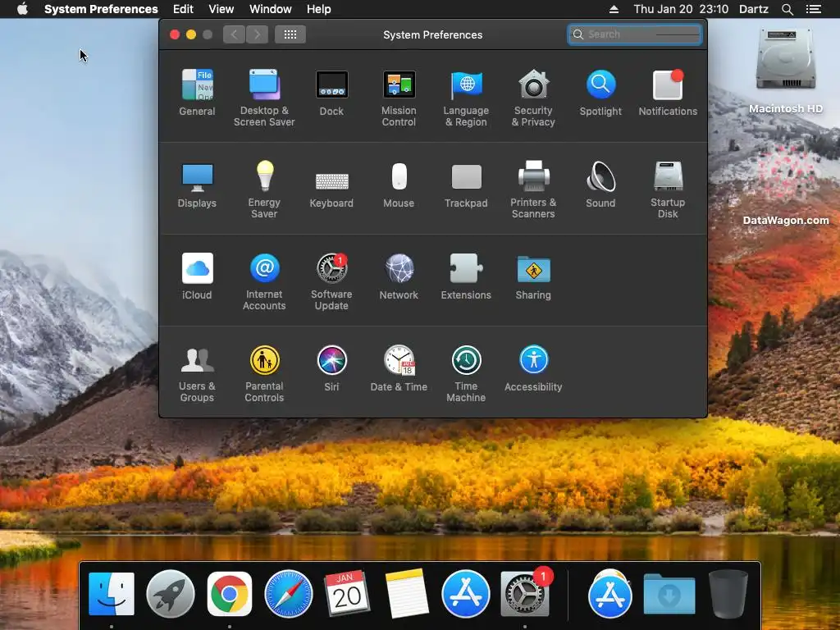The image size is (840, 630).
Task: Open the Sharing preferences pane
Action: pos(533,276)
